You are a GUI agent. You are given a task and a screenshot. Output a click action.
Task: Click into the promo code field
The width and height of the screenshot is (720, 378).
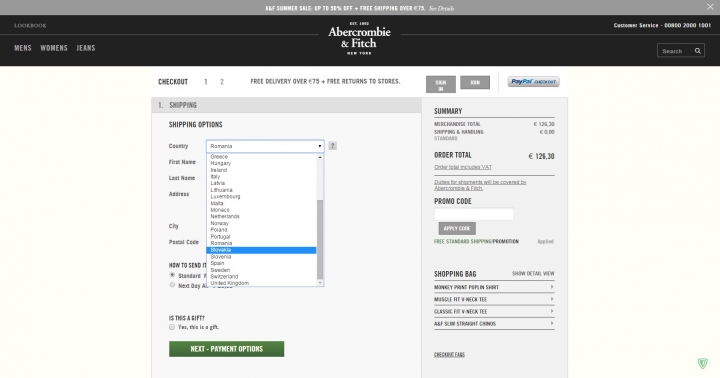tap(474, 214)
